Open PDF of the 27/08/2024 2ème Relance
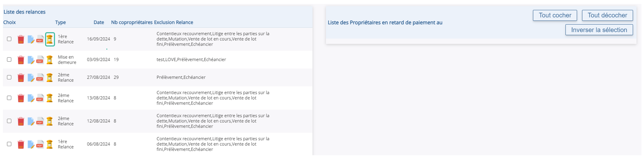Viewport: 644px width, 159px height. [40, 78]
